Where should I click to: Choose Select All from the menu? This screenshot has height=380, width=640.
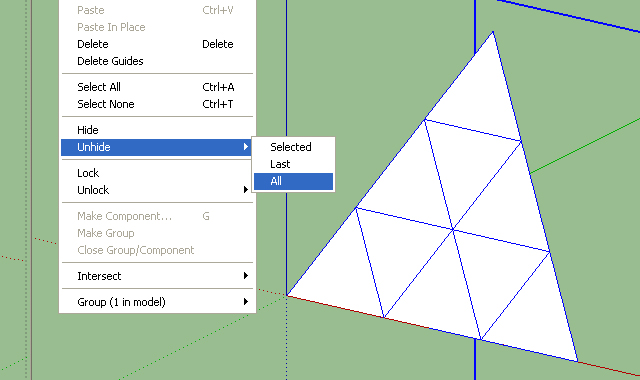(157, 87)
